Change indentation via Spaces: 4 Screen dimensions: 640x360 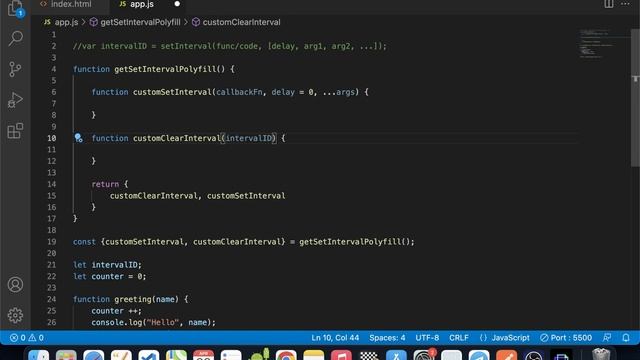pyautogui.click(x=387, y=338)
